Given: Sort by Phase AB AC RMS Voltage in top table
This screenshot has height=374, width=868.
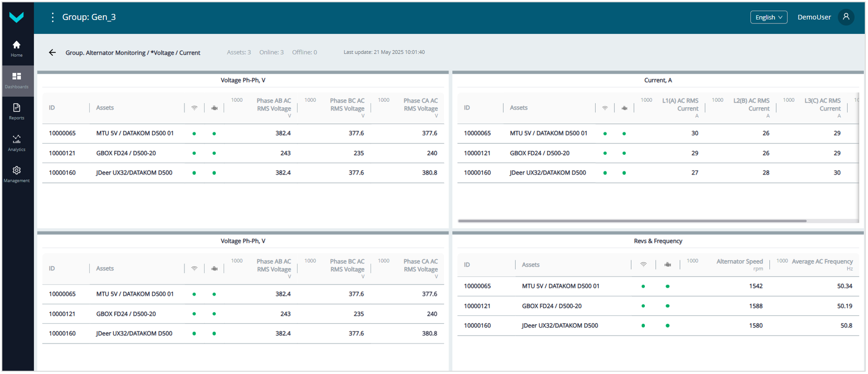Looking at the screenshot, I should coord(274,105).
